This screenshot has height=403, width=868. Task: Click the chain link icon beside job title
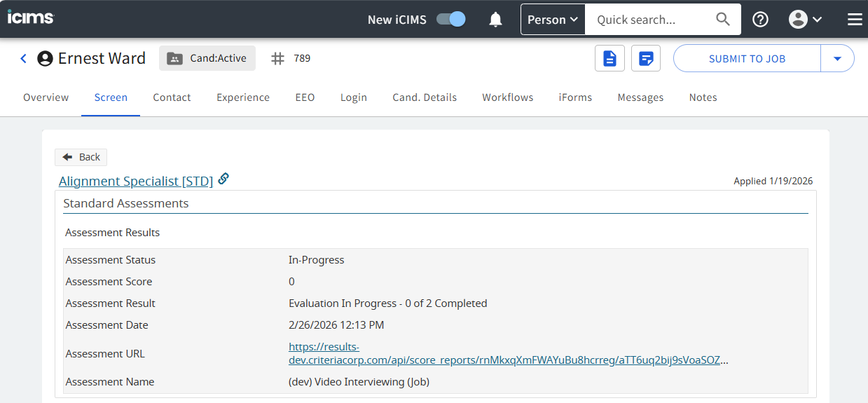(223, 179)
